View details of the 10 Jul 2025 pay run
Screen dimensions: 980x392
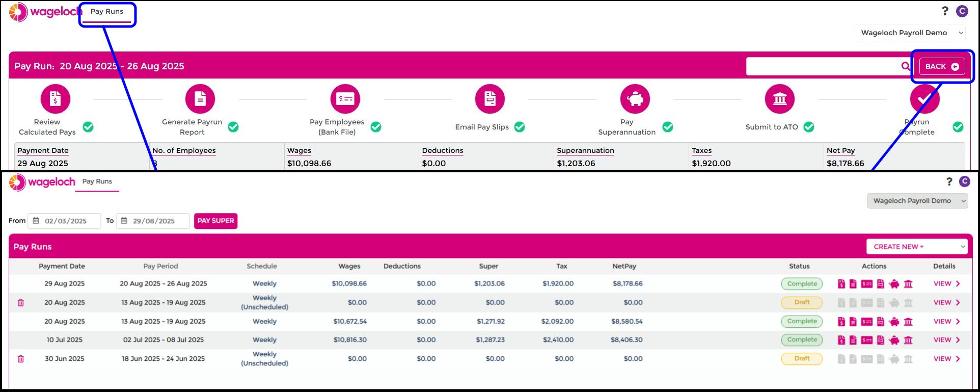point(946,340)
